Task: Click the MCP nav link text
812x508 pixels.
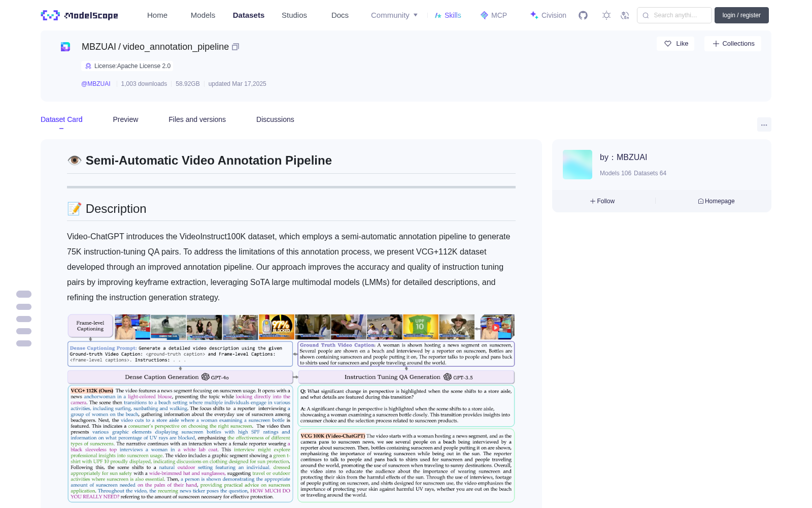Action: point(499,15)
